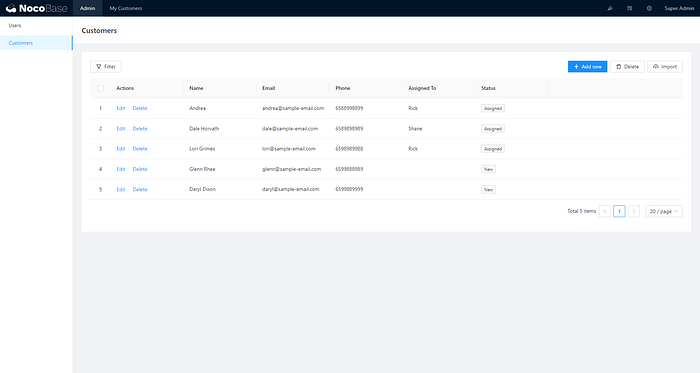The height and width of the screenshot is (373, 700).
Task: Open the plugin manager icon in top bar
Action: point(629,8)
